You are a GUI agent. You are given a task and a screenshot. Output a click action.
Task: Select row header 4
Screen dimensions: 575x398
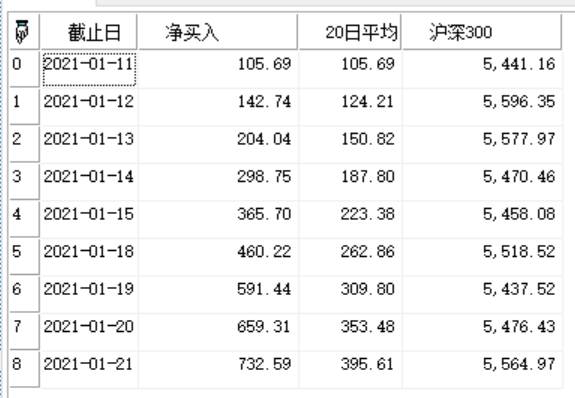pyautogui.click(x=24, y=219)
